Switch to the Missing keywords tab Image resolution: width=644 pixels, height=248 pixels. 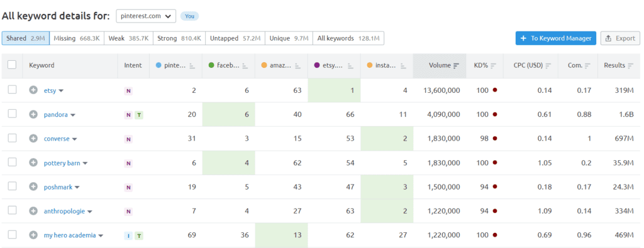pos(77,38)
